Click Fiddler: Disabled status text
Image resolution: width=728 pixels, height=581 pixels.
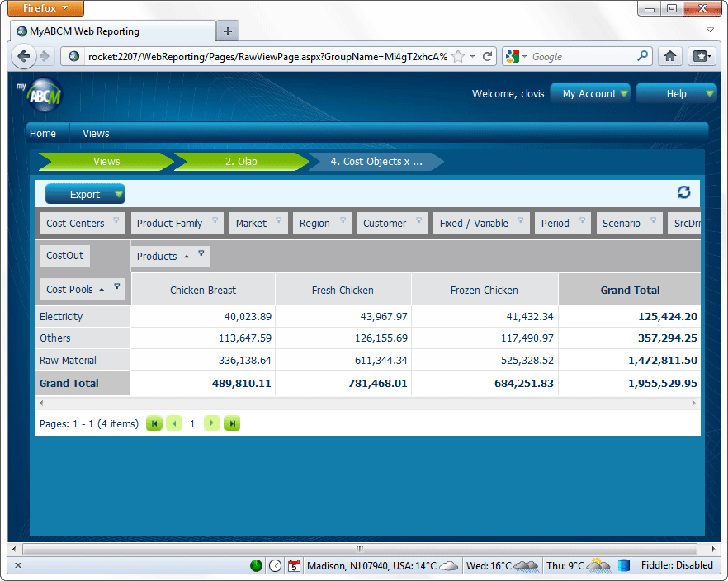pyautogui.click(x=677, y=565)
